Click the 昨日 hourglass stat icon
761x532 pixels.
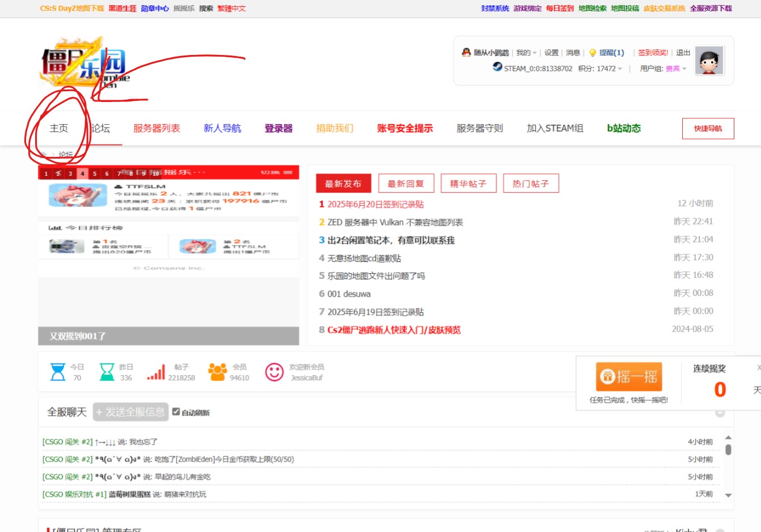[x=107, y=372]
